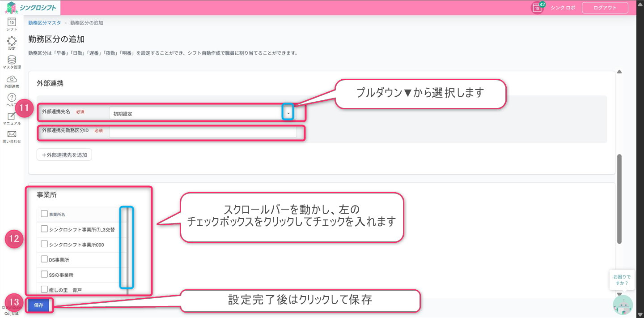
Task: Click the ログアウト button
Action: (605, 8)
